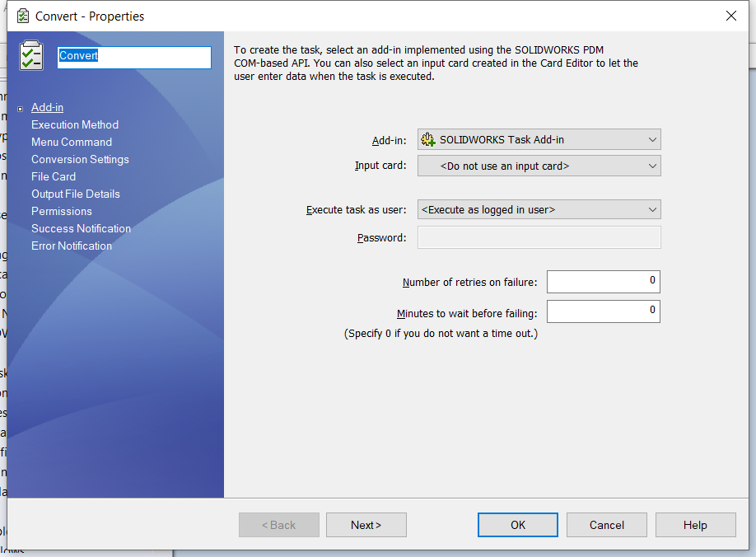Expand the Add-in dropdown

(539, 140)
